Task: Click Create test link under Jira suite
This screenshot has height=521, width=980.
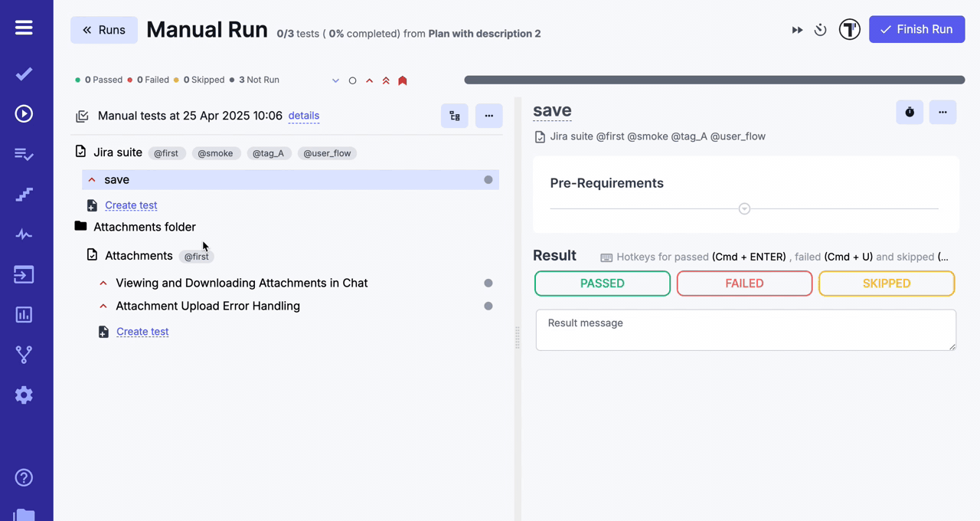Action: click(x=131, y=205)
